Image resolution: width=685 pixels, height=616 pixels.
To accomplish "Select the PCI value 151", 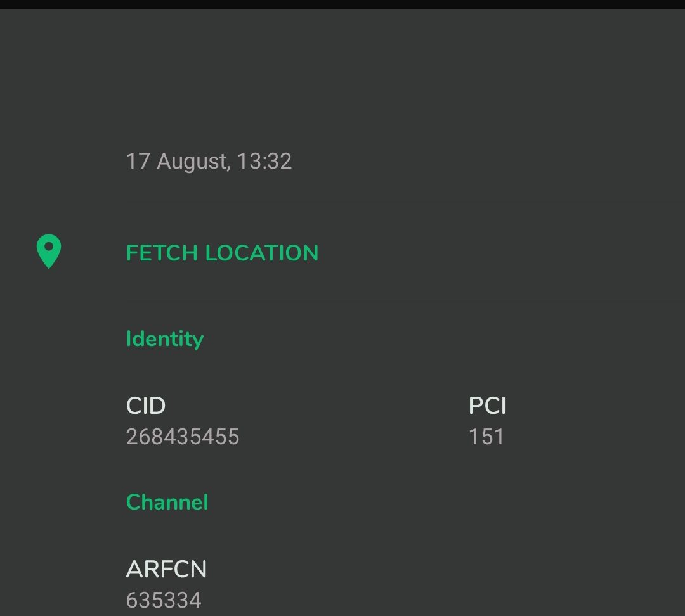I will [x=486, y=437].
